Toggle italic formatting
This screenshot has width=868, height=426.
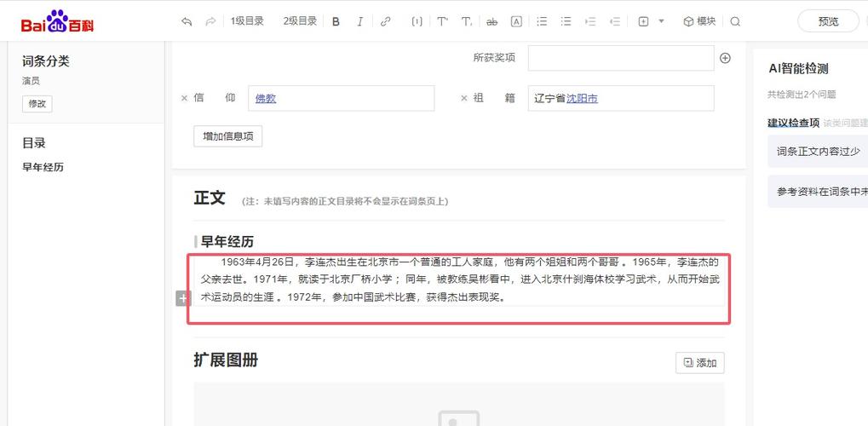click(x=359, y=21)
